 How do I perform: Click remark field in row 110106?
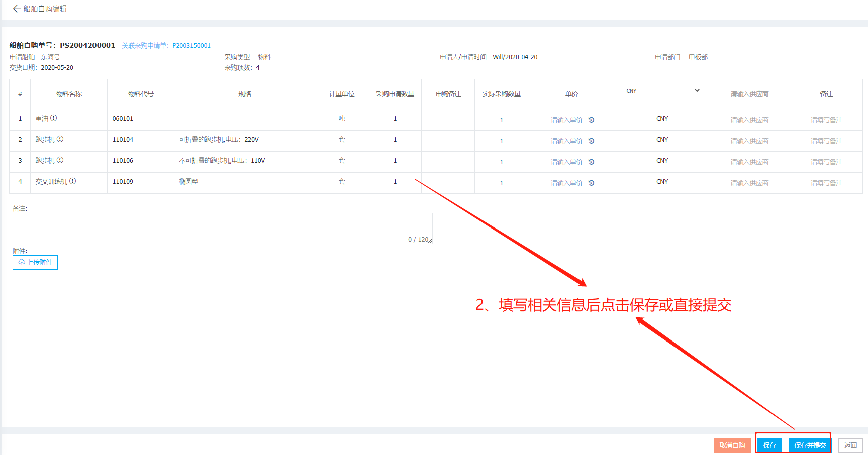tap(826, 162)
